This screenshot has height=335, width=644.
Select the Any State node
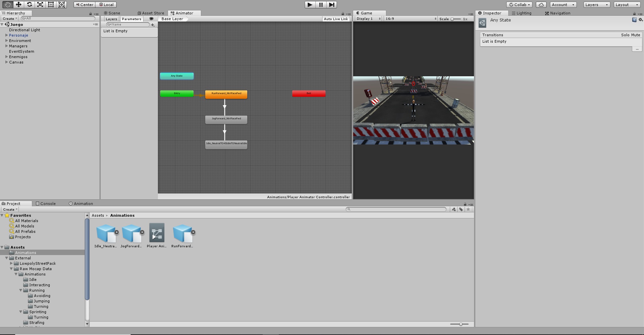click(177, 76)
